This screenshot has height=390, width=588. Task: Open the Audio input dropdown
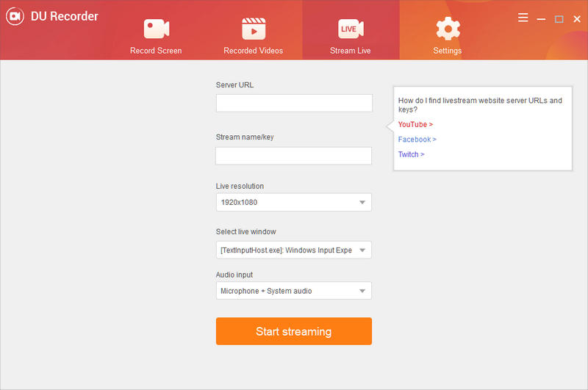point(293,291)
